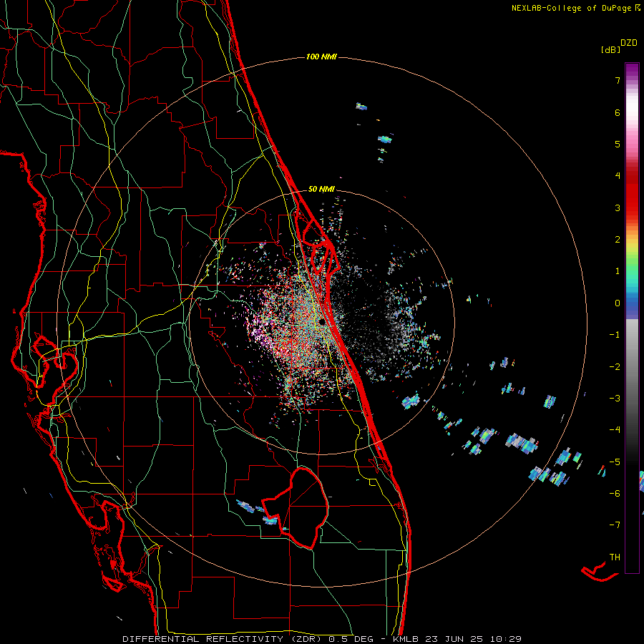Click the "NEXLAB-College of DuPage" credit text
Viewport: 644px width, 644px height.
tap(573, 8)
